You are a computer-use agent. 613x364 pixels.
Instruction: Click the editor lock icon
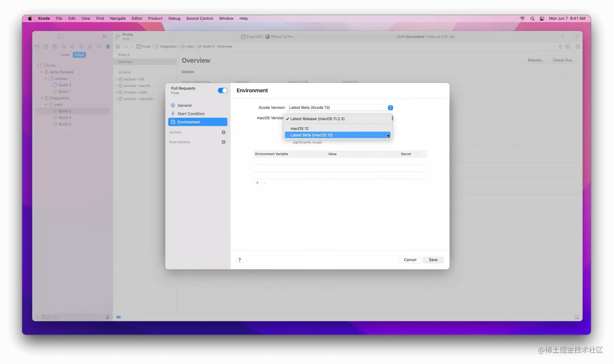(x=560, y=47)
